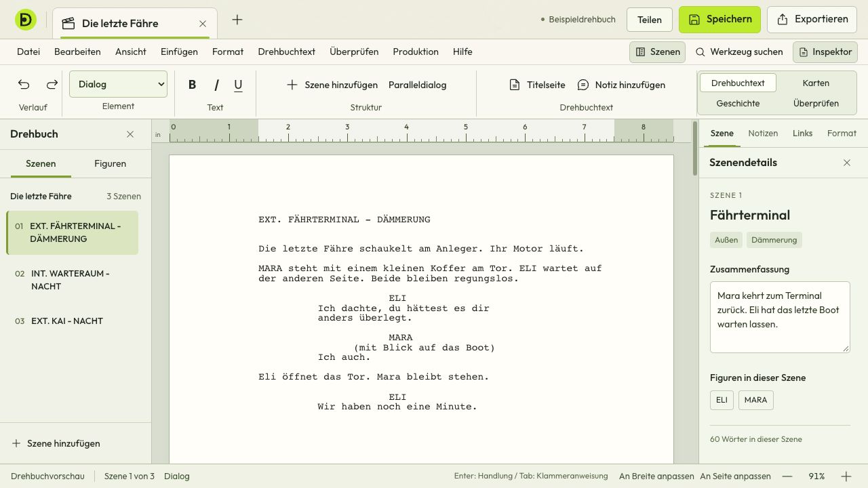Select the Überprüfen view mode

pyautogui.click(x=816, y=103)
